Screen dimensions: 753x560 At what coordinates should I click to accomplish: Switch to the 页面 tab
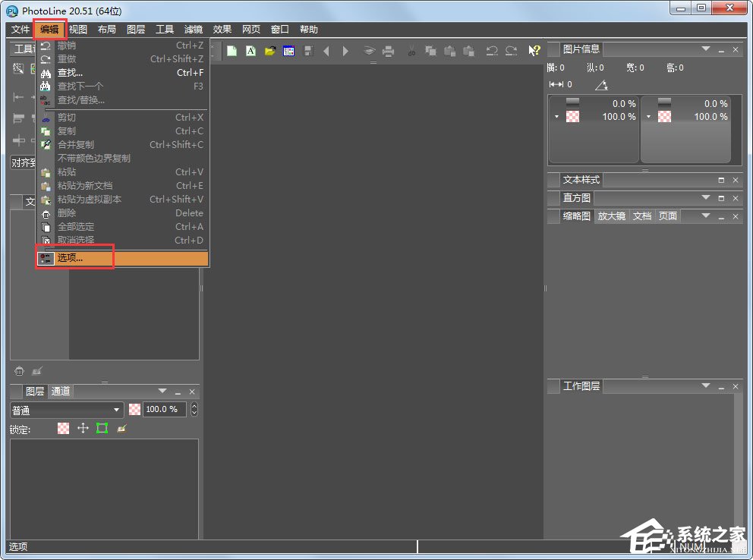(x=668, y=216)
